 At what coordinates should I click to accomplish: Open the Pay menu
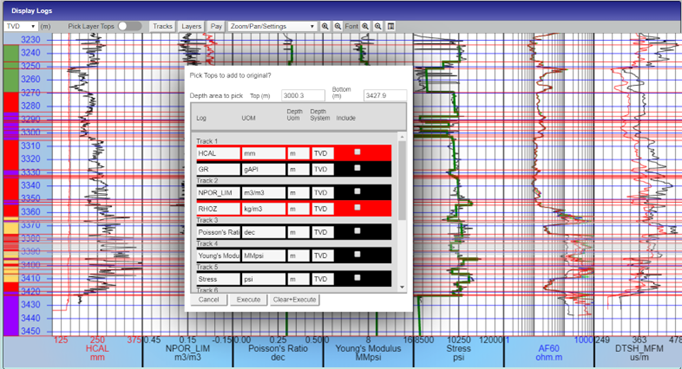coord(216,26)
